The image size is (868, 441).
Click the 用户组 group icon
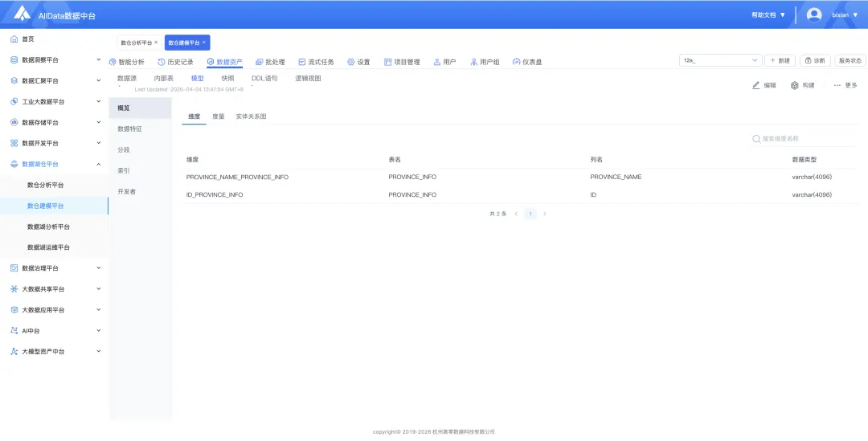pyautogui.click(x=474, y=62)
